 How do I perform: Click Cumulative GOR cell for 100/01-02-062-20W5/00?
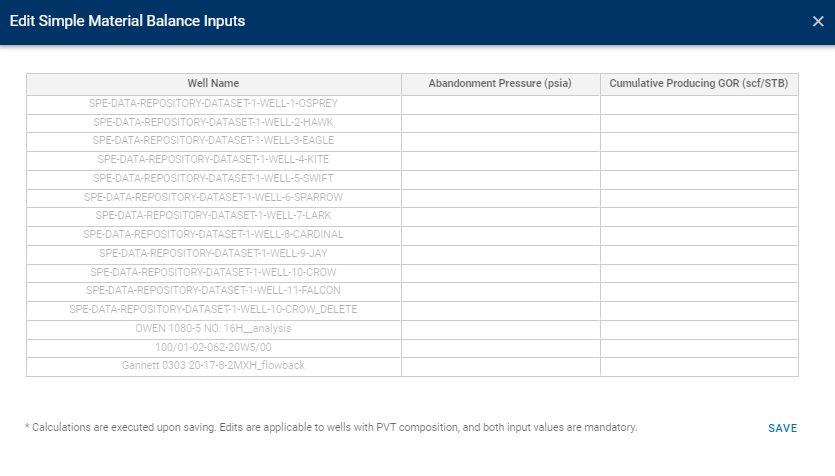[699, 347]
